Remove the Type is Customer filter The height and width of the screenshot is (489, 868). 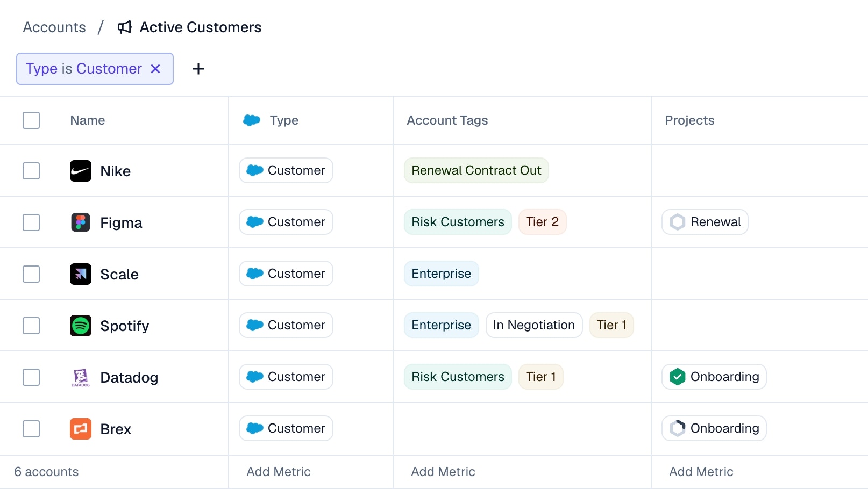point(155,69)
